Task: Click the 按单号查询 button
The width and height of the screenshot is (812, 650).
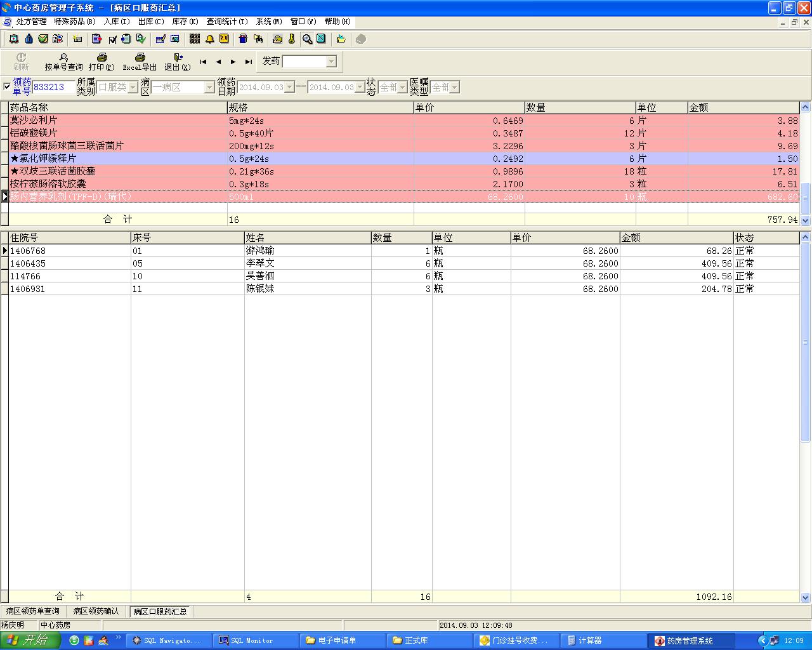Action: (63, 62)
